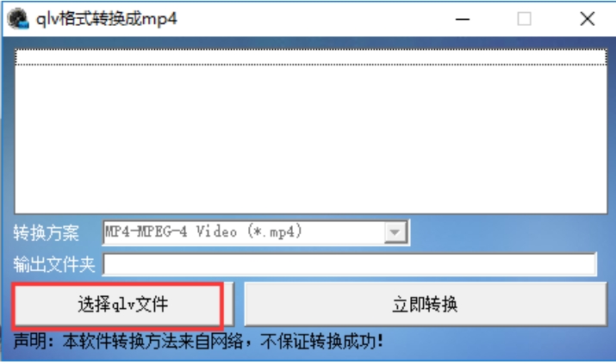This screenshot has height=364, width=616.
Task: Open the 转换方案 dropdown arrow
Action: [x=395, y=232]
